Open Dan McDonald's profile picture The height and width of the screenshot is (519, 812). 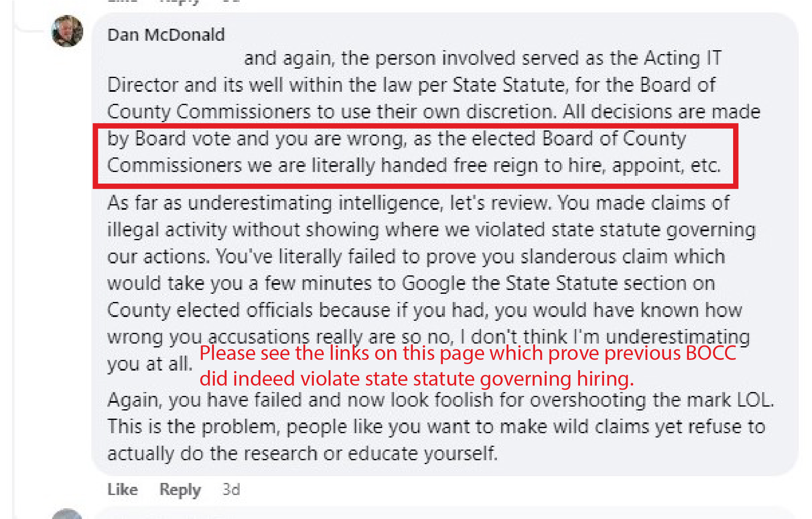pyautogui.click(x=67, y=31)
